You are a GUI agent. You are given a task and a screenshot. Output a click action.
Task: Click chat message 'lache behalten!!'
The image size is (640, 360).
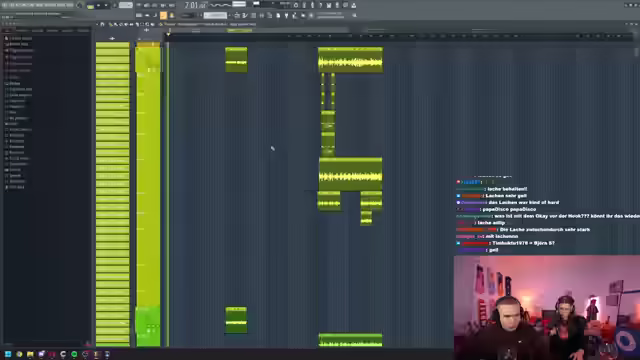click(x=507, y=189)
